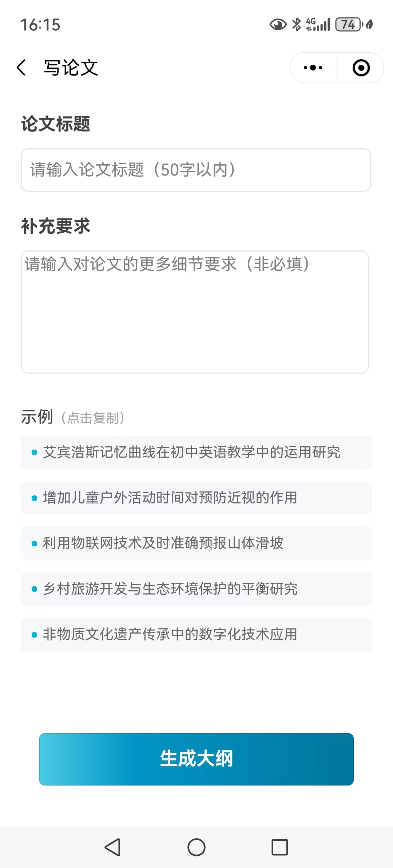Screen dimensions: 393x868
Task: Tap the 16:15 clock in status bar
Action: click(x=40, y=25)
